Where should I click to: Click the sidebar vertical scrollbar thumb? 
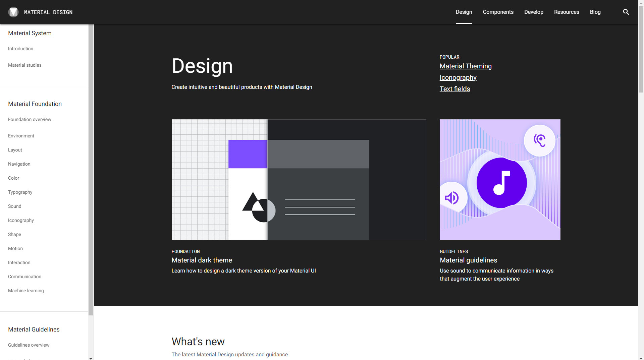click(91, 170)
